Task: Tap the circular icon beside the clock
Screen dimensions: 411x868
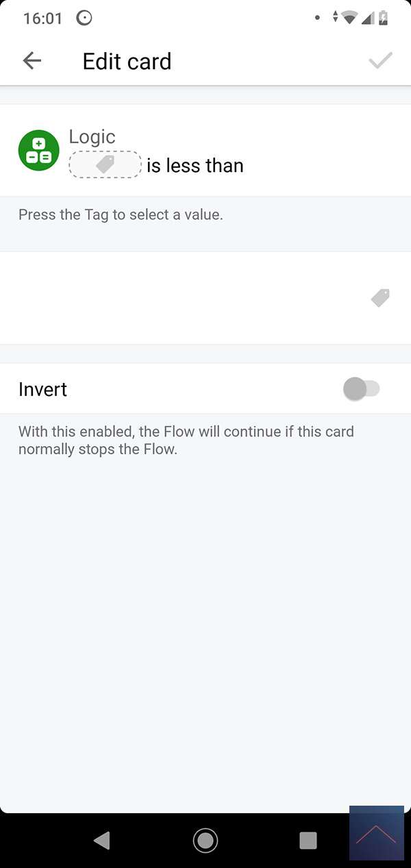Action: coord(84,18)
